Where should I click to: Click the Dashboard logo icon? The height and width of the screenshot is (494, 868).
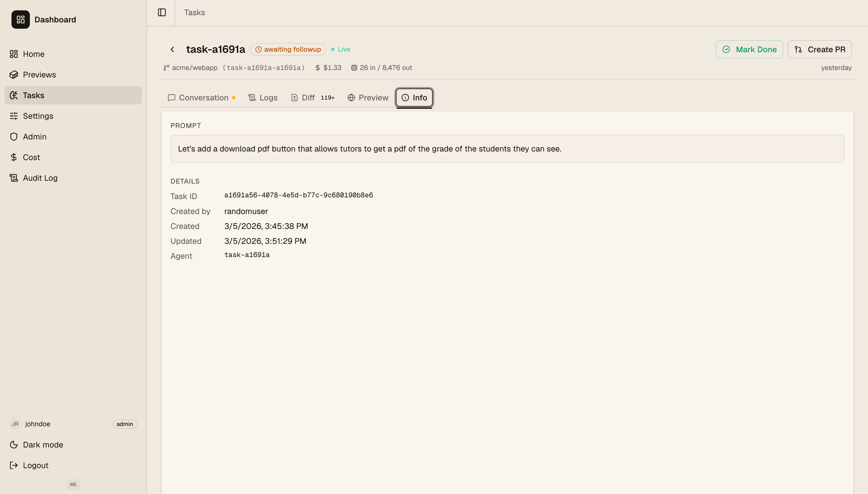[x=20, y=20]
